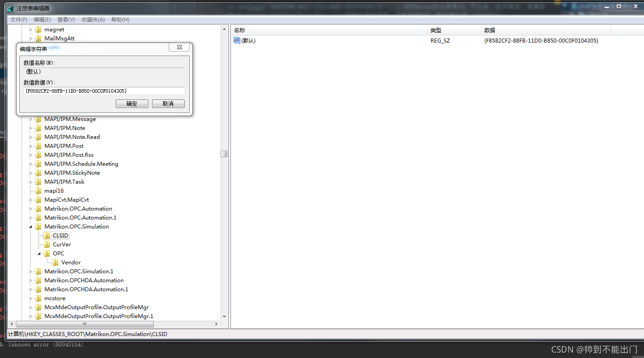Click the 数值数据 input field
Screen dimensions: 644x358
pos(104,91)
